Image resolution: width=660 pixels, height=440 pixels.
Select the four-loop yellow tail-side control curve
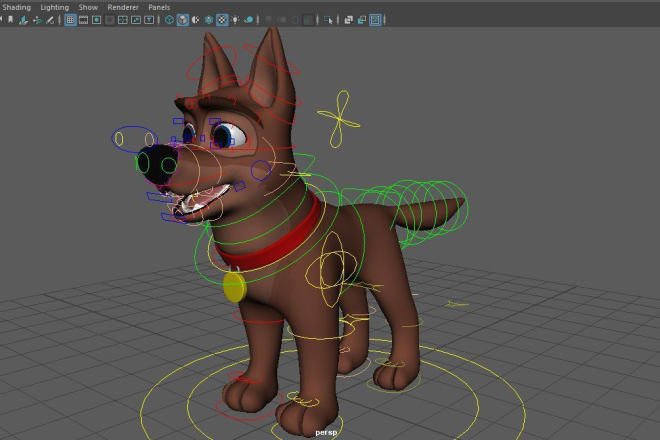[x=342, y=119]
